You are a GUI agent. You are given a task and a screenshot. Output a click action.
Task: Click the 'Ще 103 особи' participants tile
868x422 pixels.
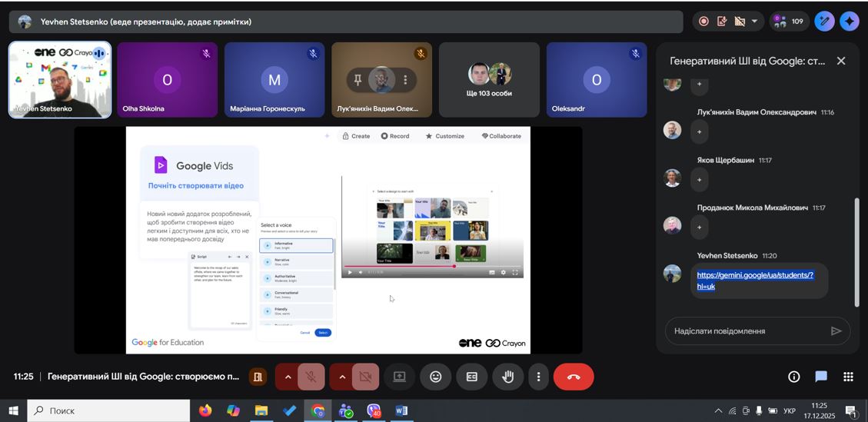pos(489,80)
